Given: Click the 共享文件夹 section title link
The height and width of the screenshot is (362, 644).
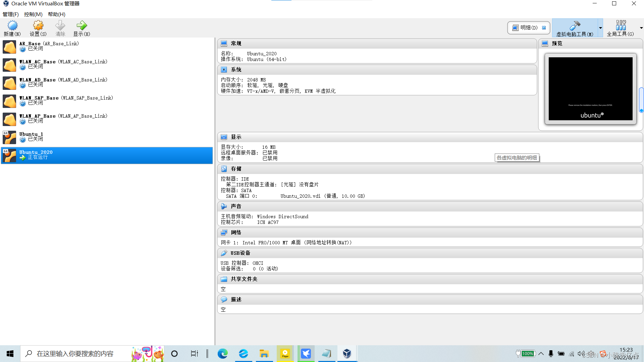Looking at the screenshot, I should 244,279.
